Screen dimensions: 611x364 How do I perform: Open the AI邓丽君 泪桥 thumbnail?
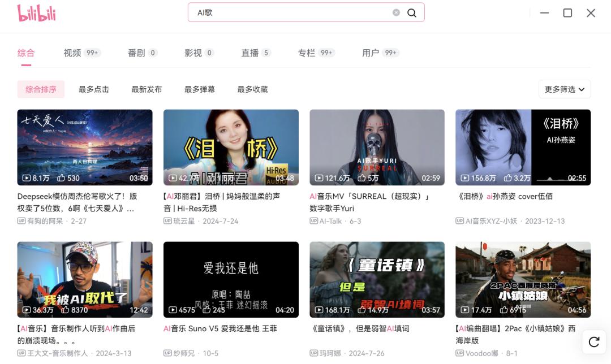coord(231,147)
